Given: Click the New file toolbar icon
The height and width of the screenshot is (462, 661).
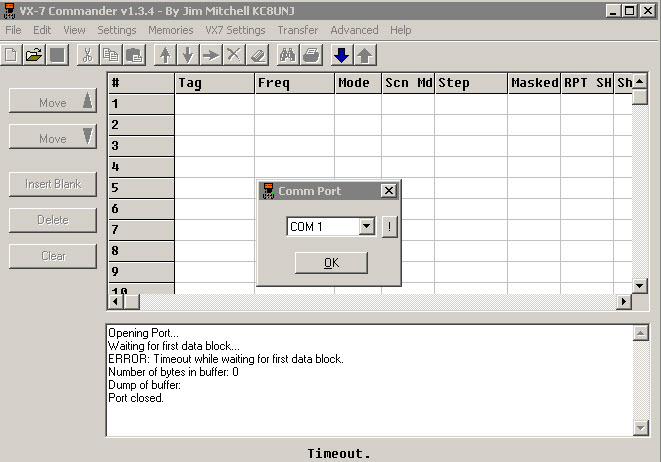Looking at the screenshot, I should [11, 55].
